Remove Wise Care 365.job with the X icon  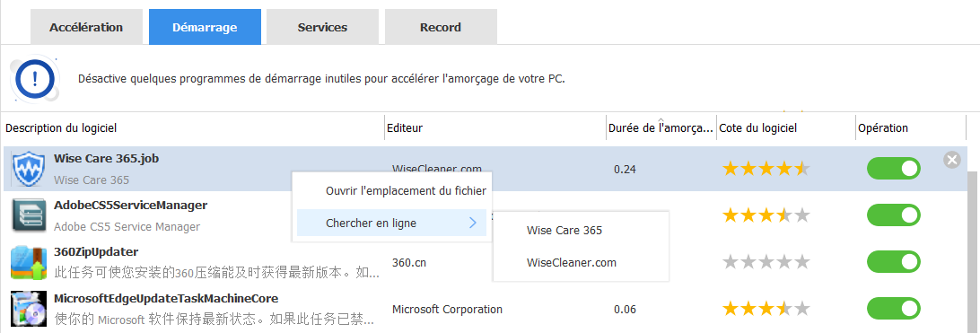pyautogui.click(x=951, y=161)
